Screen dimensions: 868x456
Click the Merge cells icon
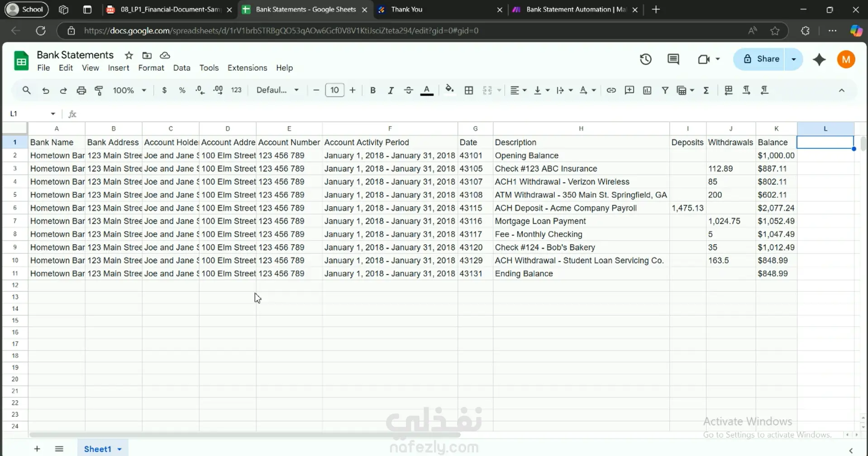coord(487,90)
